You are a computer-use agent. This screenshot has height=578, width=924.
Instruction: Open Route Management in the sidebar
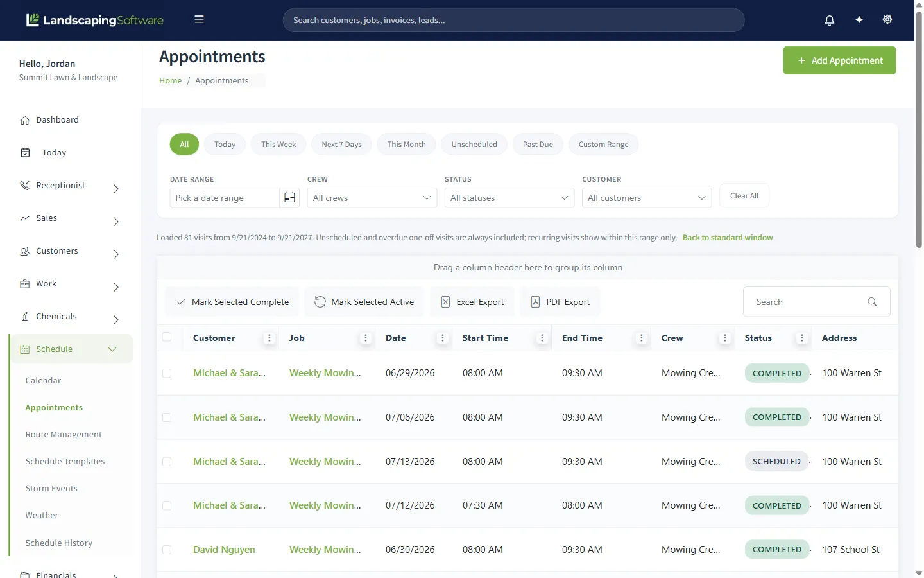point(64,435)
